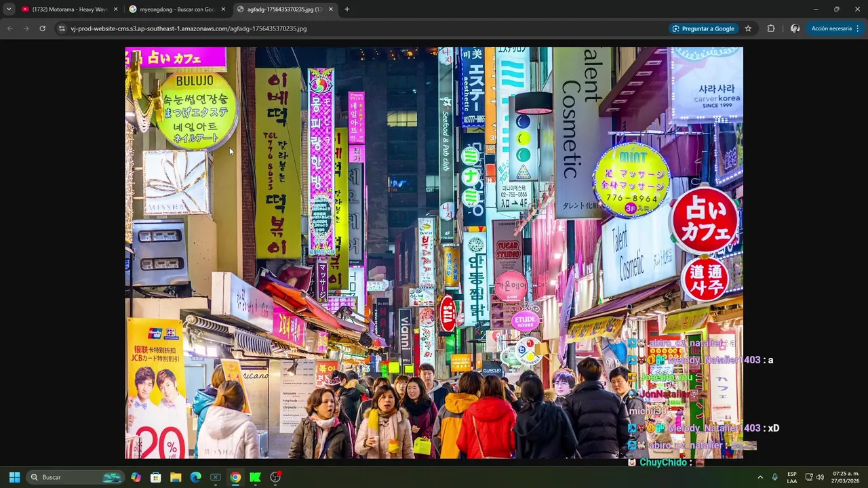Open the Extensions puzzle icon
The height and width of the screenshot is (488, 868).
coord(771,28)
